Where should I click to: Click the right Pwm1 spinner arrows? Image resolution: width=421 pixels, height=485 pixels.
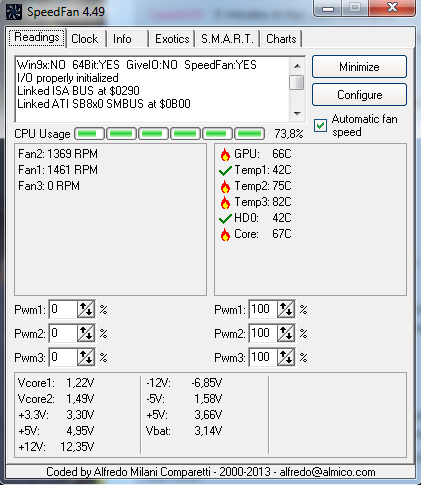pyautogui.click(x=286, y=310)
